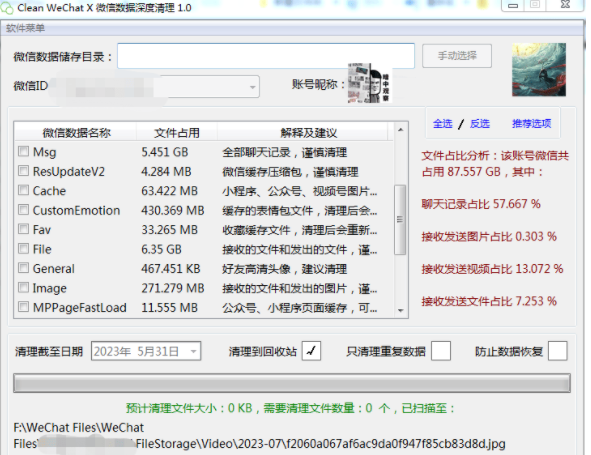Click the data list scrollbar thumb

pyautogui.click(x=400, y=219)
